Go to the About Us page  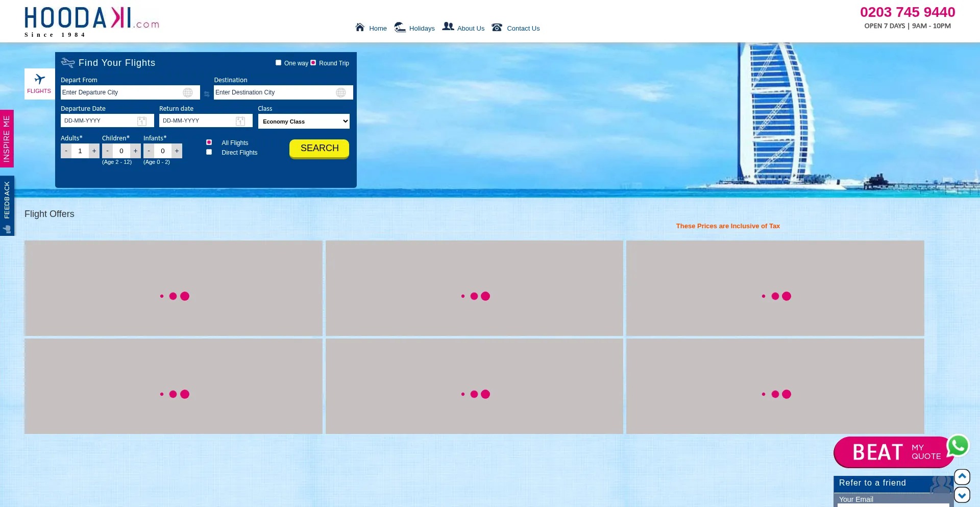coord(470,29)
